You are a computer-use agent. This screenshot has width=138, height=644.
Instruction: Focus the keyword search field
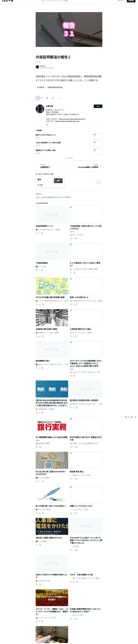click(x=69, y=1)
